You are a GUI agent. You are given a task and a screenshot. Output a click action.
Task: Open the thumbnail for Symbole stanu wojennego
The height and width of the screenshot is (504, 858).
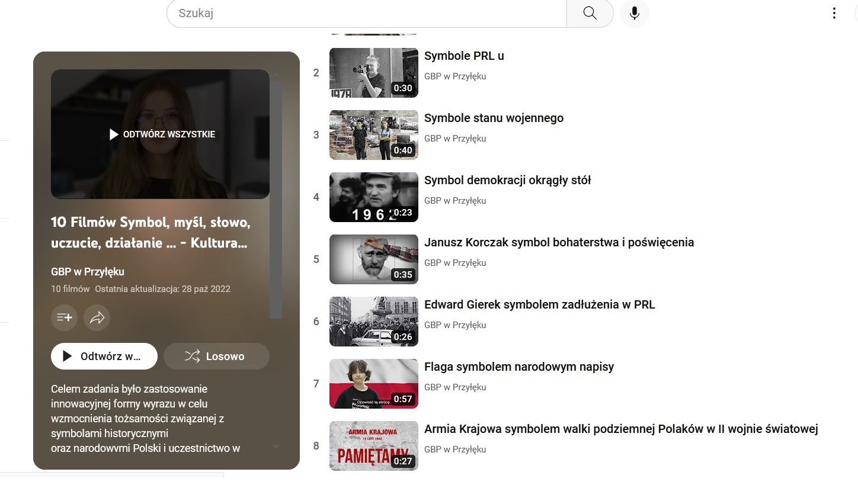374,135
